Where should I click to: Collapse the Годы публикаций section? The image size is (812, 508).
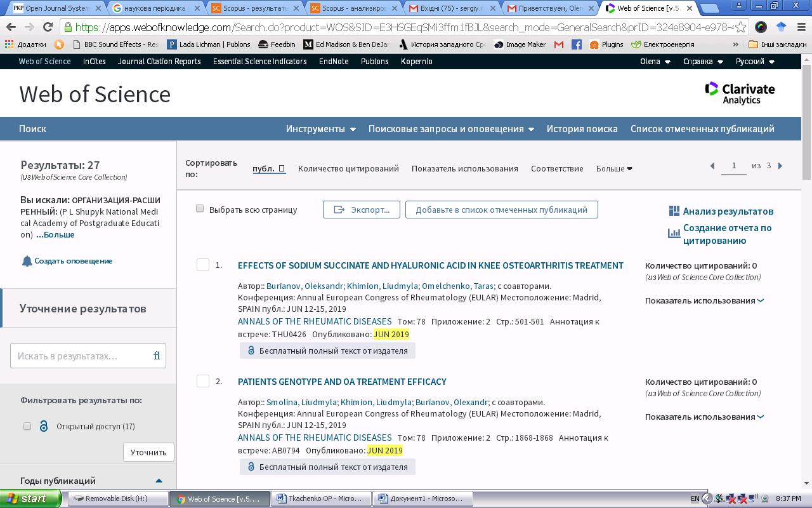[x=159, y=481]
